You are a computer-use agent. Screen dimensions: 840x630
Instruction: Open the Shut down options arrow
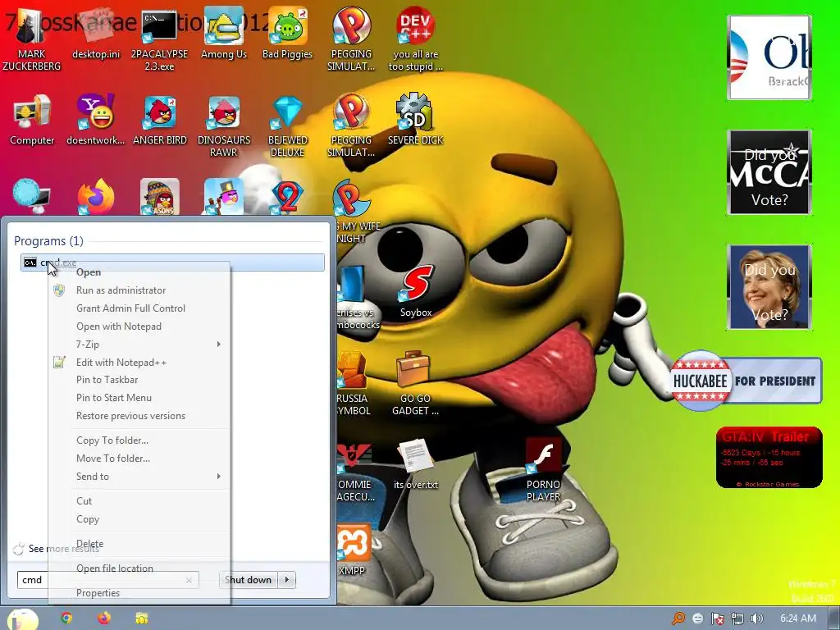point(287,580)
